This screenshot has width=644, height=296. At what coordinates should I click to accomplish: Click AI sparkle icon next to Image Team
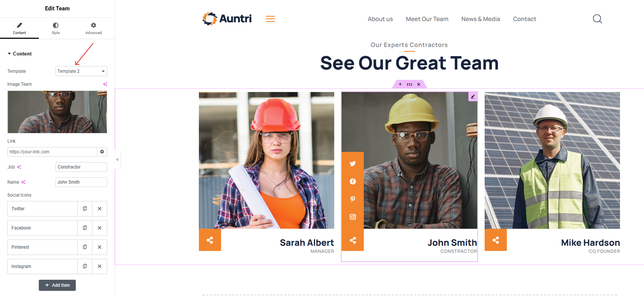point(105,84)
